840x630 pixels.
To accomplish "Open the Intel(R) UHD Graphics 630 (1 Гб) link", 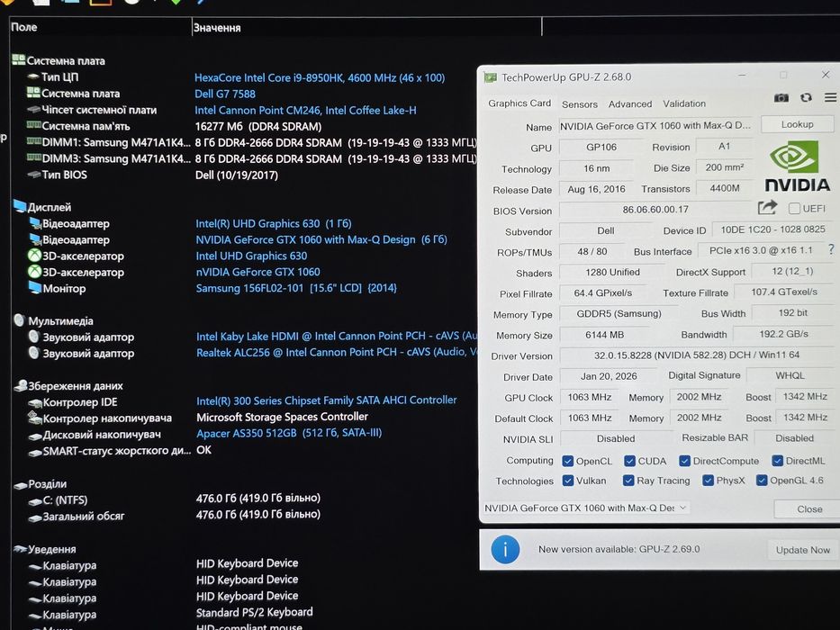I will [x=273, y=223].
